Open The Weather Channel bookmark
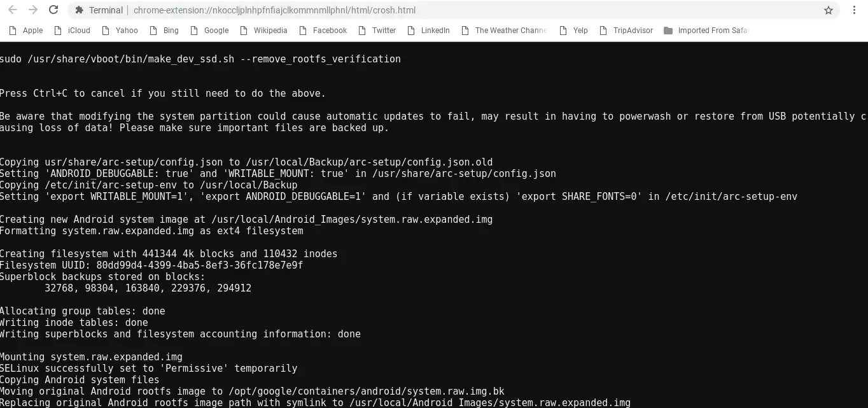 click(x=504, y=30)
